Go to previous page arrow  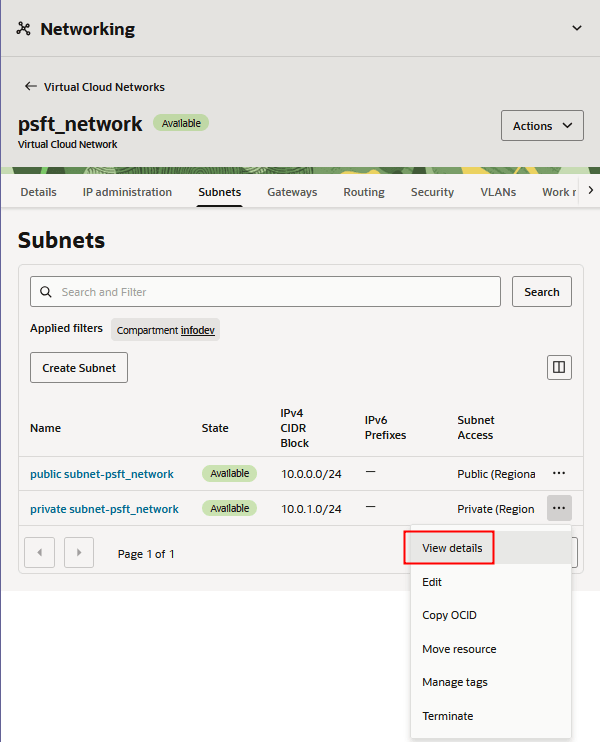(39, 552)
